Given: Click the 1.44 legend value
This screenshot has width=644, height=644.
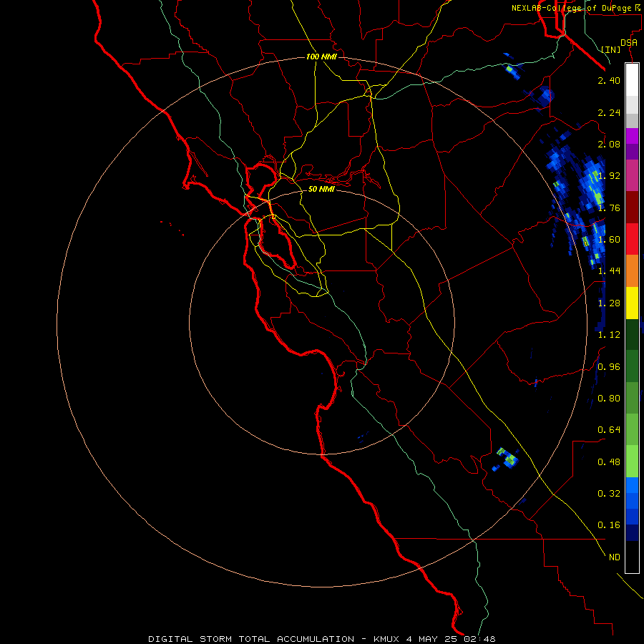Looking at the screenshot, I should tap(609, 271).
